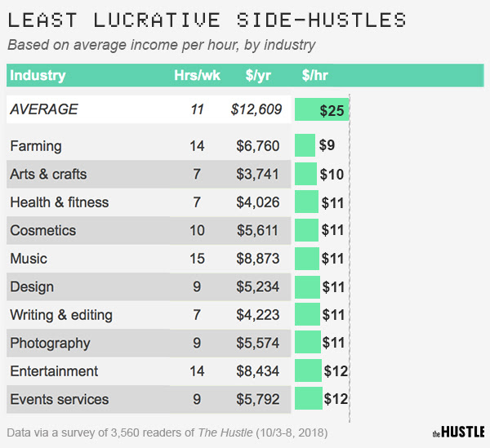Click Photography yearly income $5,574
This screenshot has height=448, width=490.
pos(257,343)
